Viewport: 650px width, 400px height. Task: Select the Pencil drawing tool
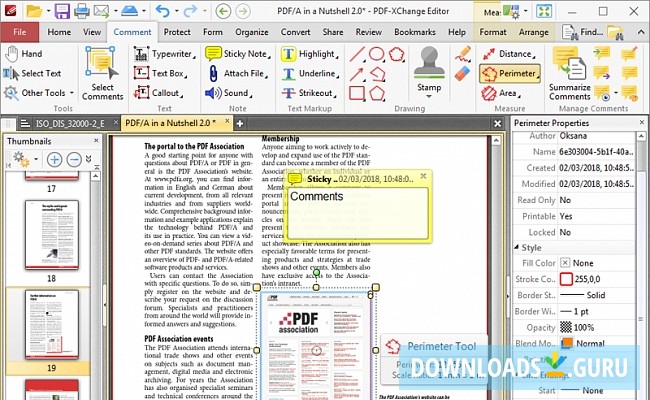tap(463, 54)
